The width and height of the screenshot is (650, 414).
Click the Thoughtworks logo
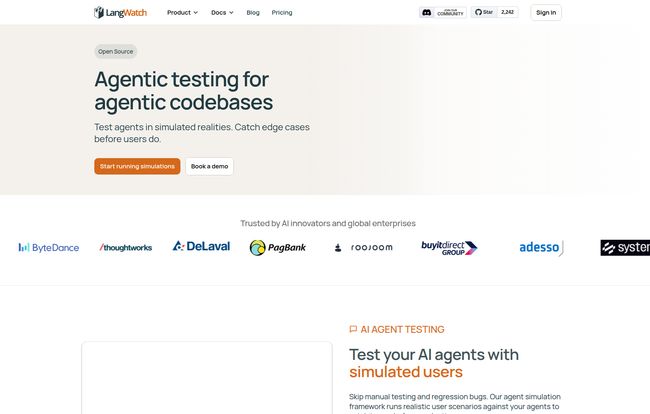coord(125,247)
